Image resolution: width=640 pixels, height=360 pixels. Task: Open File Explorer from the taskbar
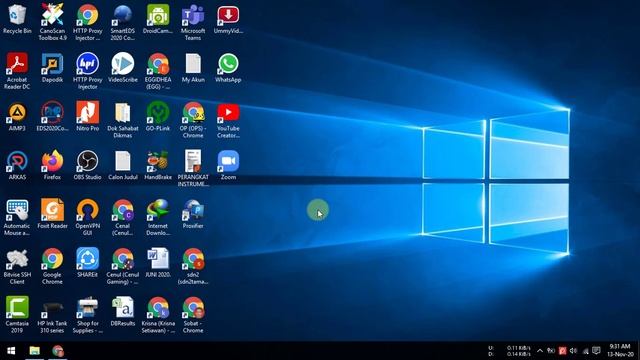click(35, 351)
